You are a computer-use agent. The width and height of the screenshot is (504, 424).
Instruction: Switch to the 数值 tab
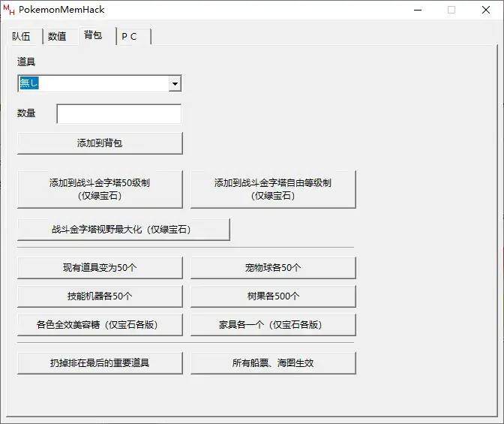coord(61,36)
